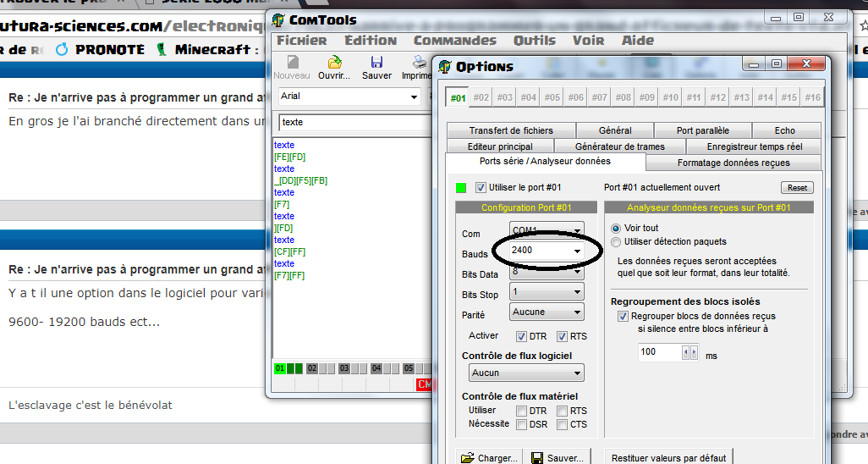Enable Nécessite DSR checkbox
This screenshot has height=464, width=868.
pyautogui.click(x=521, y=425)
